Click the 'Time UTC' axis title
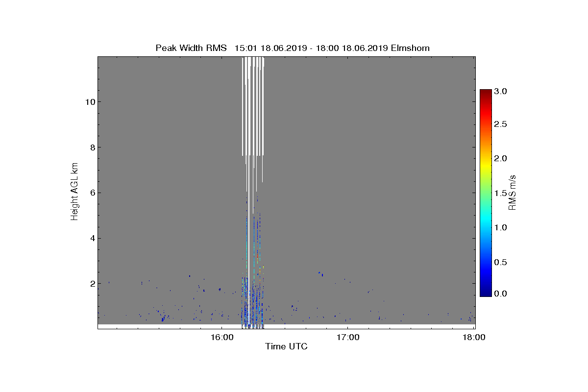 click(286, 346)
